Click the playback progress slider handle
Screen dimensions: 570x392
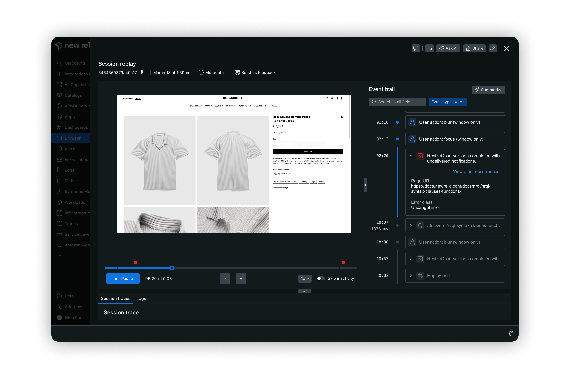(x=172, y=268)
